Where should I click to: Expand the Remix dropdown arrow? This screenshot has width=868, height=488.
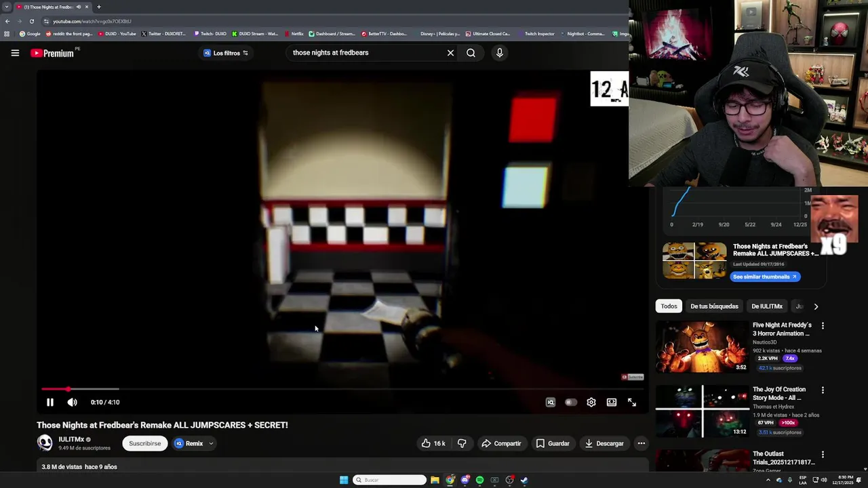click(211, 443)
